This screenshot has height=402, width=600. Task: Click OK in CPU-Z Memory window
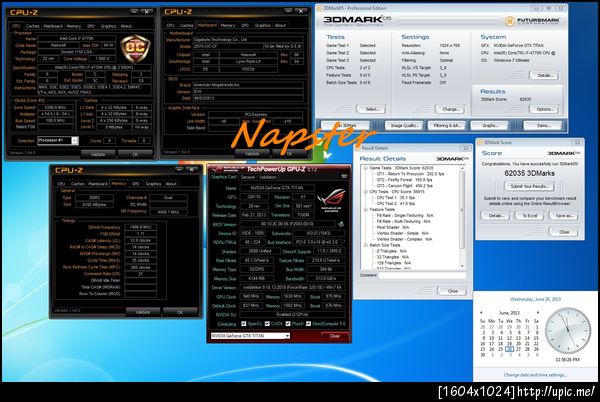pos(180,312)
